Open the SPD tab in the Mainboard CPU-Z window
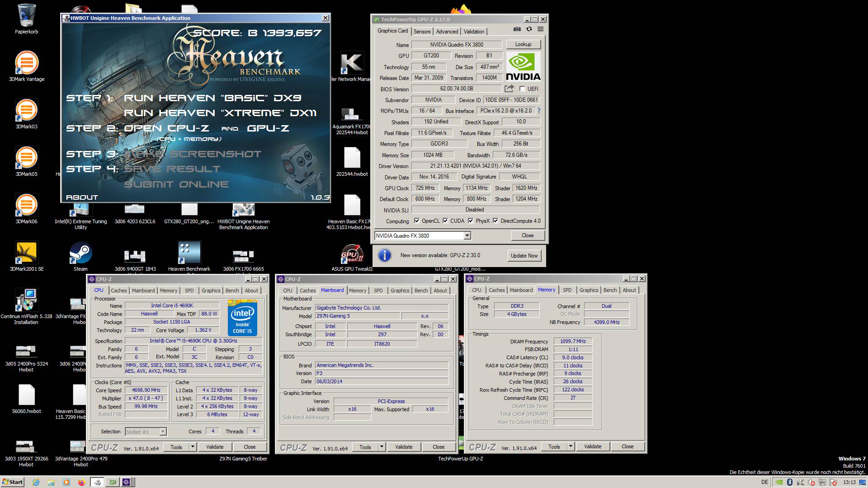Screen dimensions: 868x488 (378, 291)
